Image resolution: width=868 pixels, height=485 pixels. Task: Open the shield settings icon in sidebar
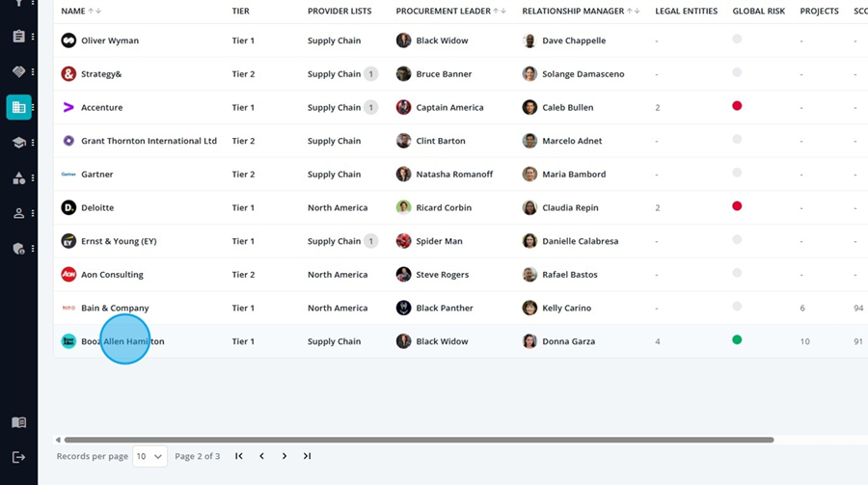pos(19,249)
